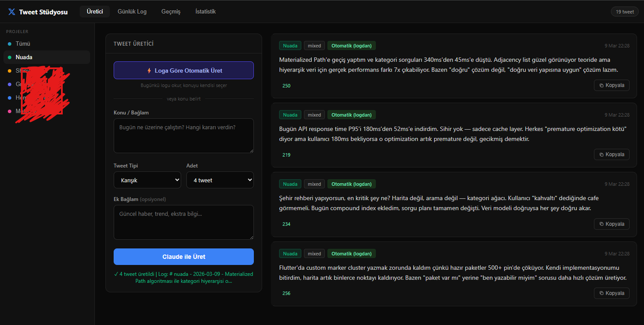The height and width of the screenshot is (325, 644).
Task: Copy the API response time tweet
Action: coord(611,154)
